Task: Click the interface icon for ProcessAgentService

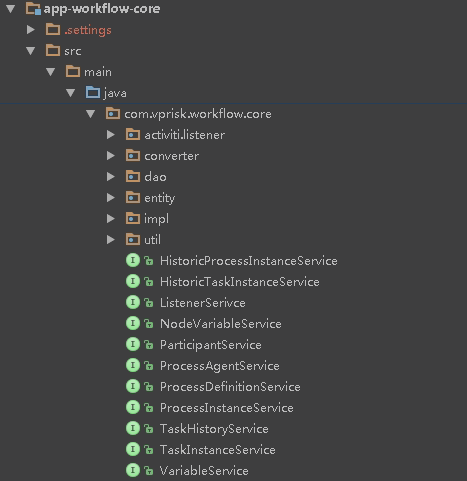Action: point(133,365)
